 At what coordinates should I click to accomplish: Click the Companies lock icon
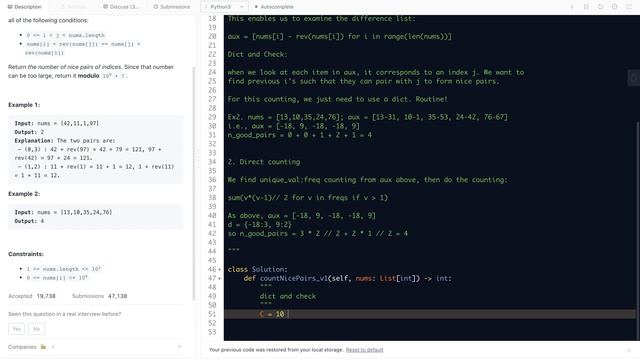coord(43,347)
